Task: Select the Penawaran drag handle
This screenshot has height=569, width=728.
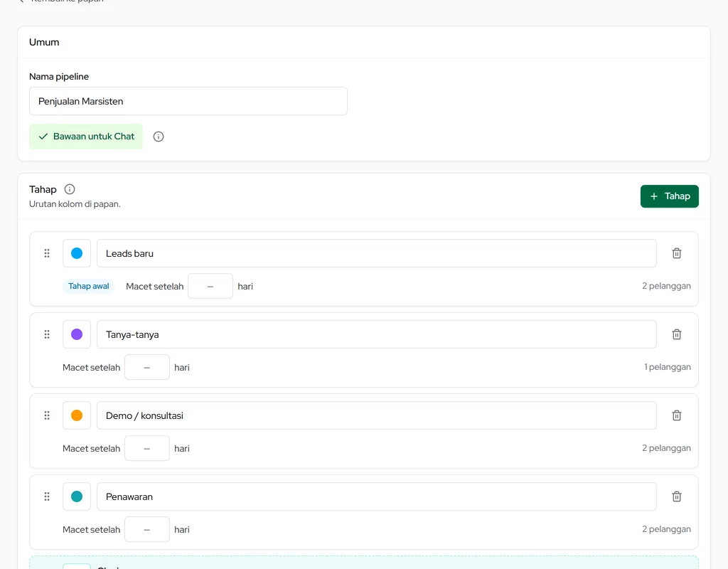Action: click(x=47, y=496)
